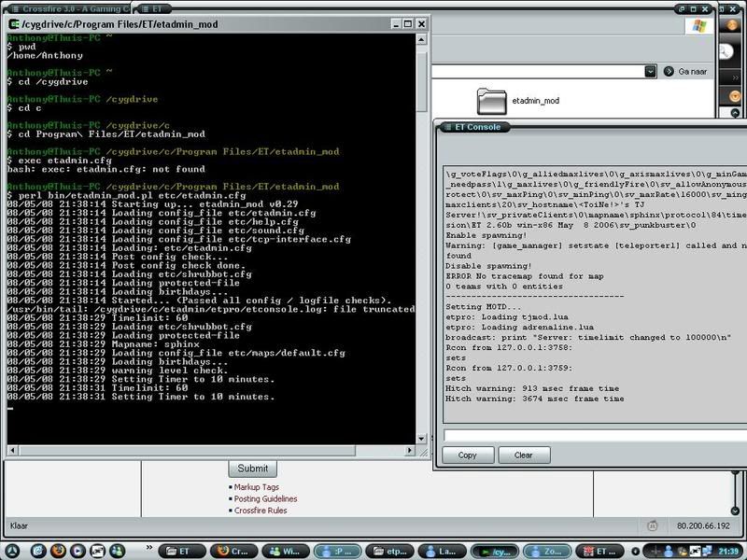Click the Cygwin terminal title bar icon

pos(15,25)
